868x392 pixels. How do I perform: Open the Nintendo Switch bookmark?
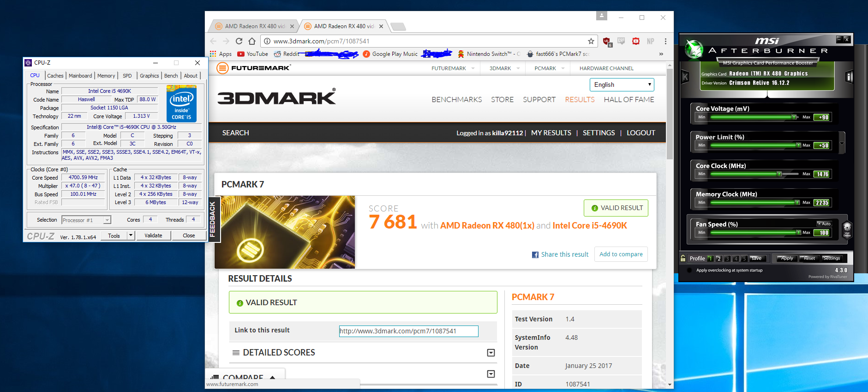point(489,54)
